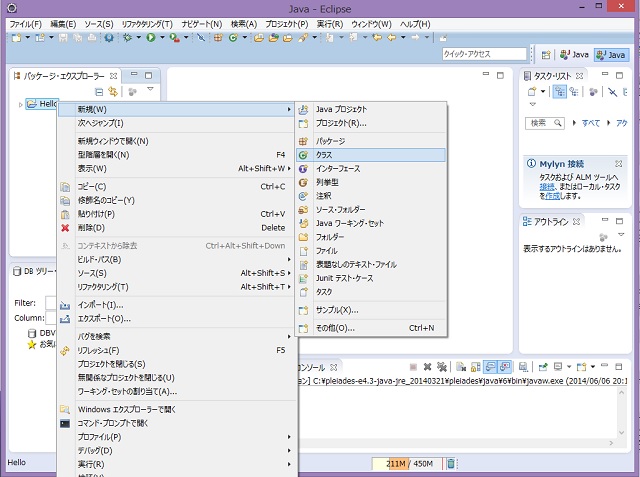This screenshot has width=640, height=477.
Task: Open the プロジェクト(P) menu
Action: tap(287, 24)
